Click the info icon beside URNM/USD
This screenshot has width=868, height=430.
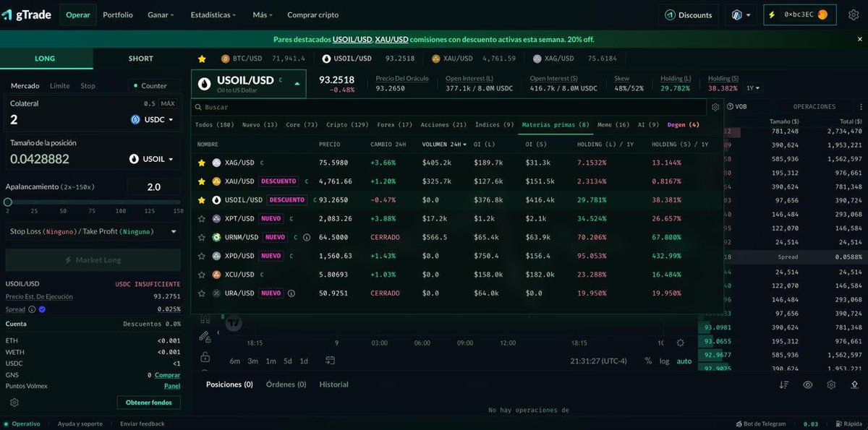click(x=307, y=237)
